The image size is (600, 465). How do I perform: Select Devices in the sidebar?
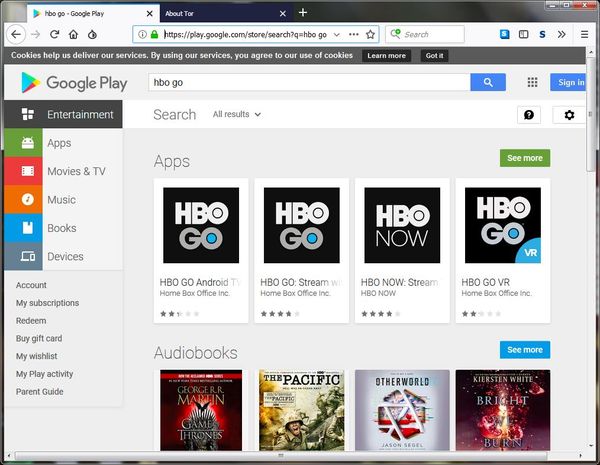click(65, 256)
